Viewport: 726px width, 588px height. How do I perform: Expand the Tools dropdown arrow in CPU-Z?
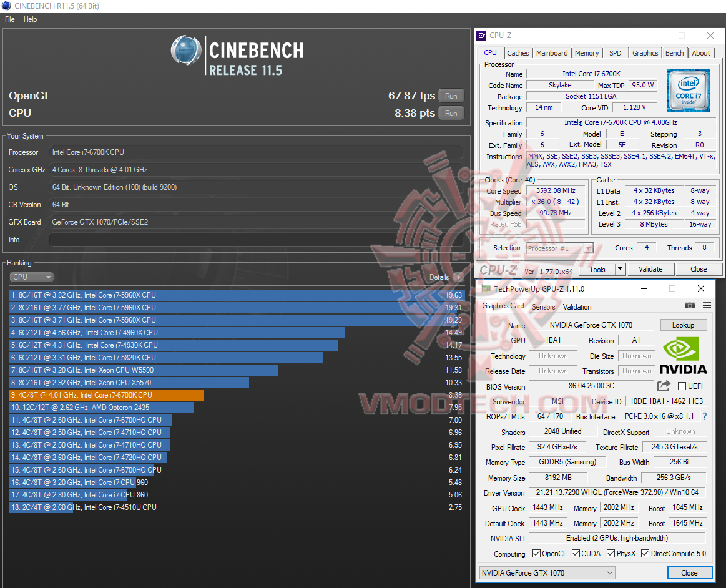point(621,269)
